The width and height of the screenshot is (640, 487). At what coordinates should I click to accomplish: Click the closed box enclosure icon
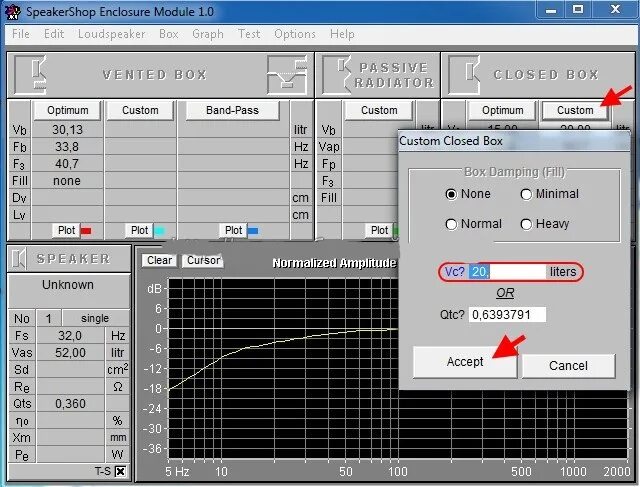[x=464, y=75]
